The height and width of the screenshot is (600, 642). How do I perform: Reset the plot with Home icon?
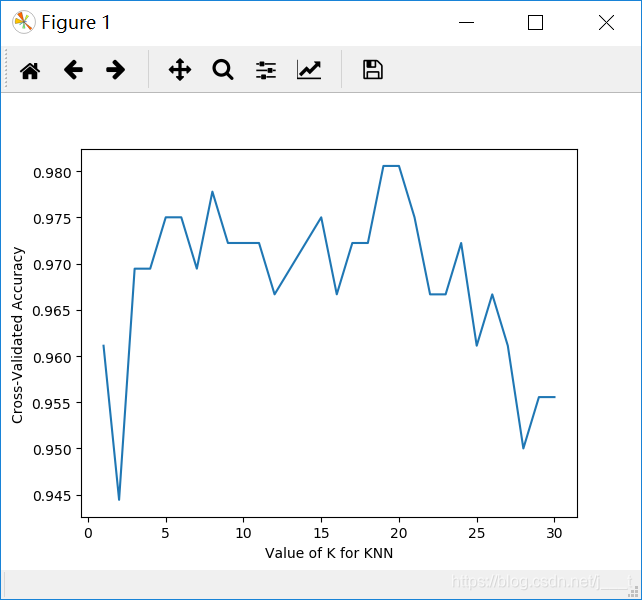click(30, 70)
